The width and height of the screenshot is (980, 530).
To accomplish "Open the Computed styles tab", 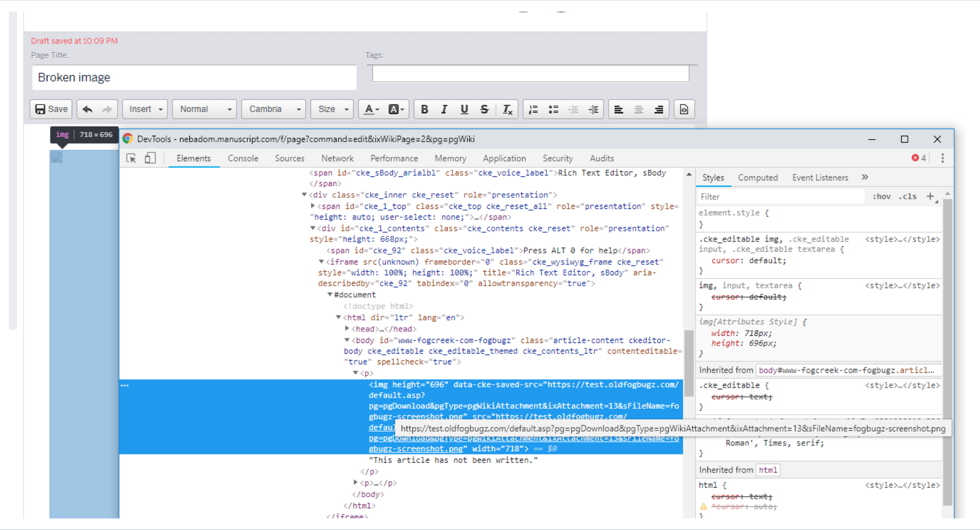I will [757, 177].
